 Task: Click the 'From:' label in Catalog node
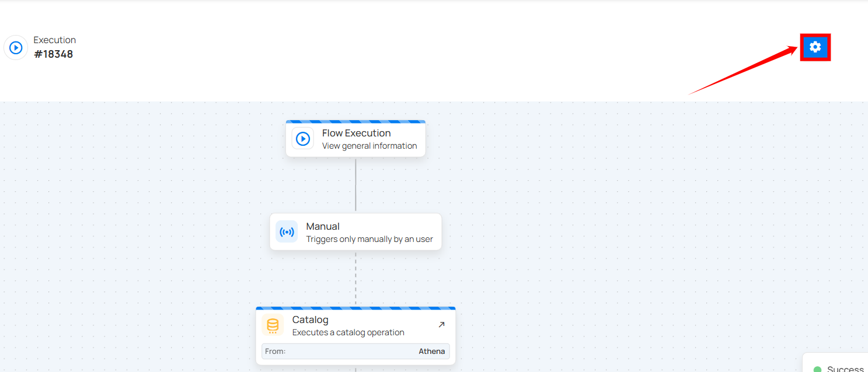pos(275,351)
